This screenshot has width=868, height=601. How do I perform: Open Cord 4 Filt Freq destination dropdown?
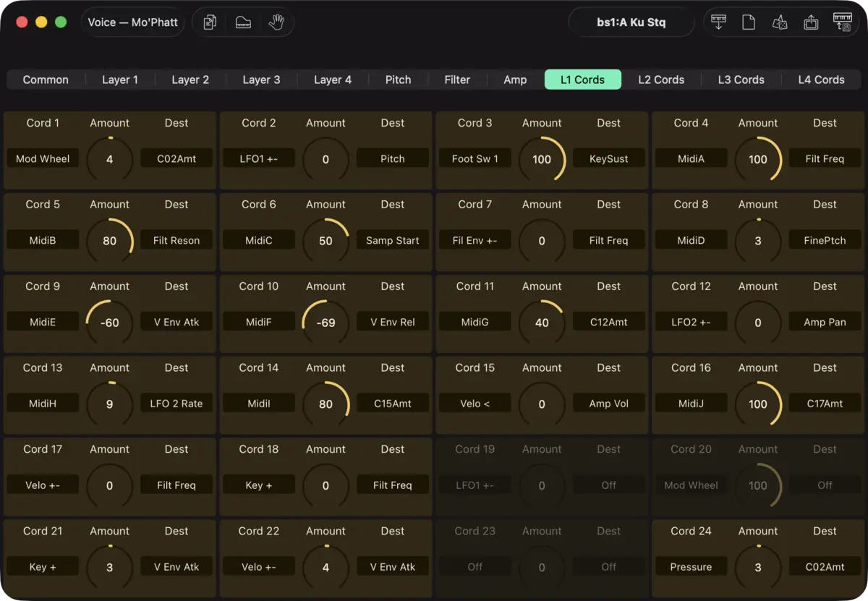[825, 158]
